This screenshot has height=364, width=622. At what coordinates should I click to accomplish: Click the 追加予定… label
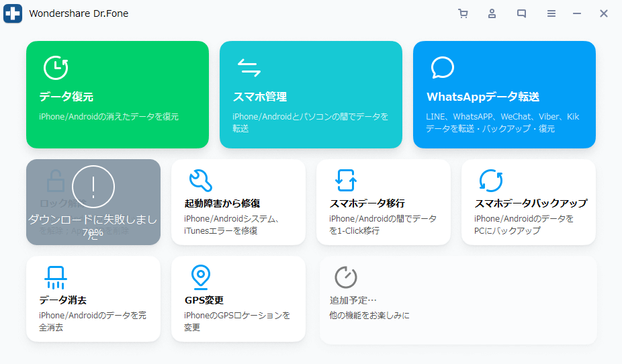click(353, 300)
